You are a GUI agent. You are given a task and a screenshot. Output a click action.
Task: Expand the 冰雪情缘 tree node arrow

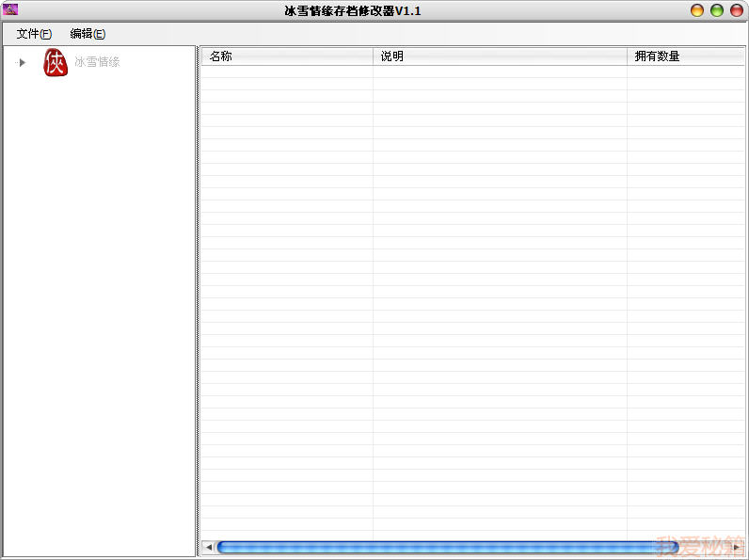pyautogui.click(x=22, y=63)
